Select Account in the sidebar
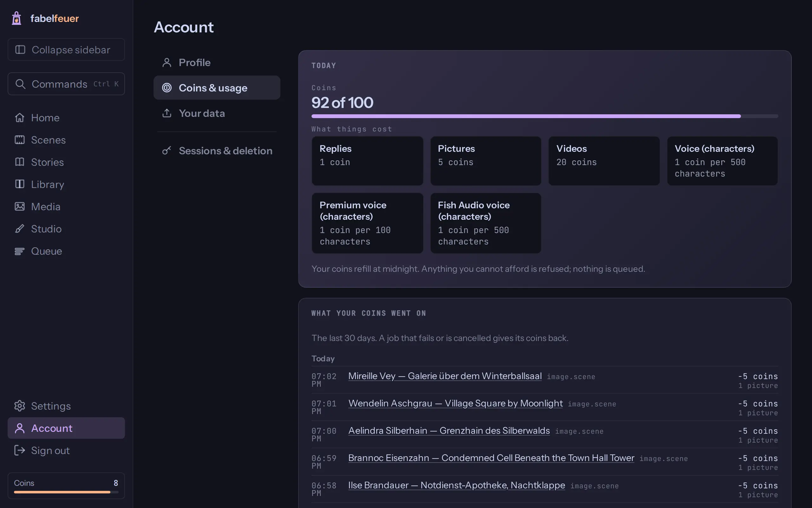 click(66, 428)
